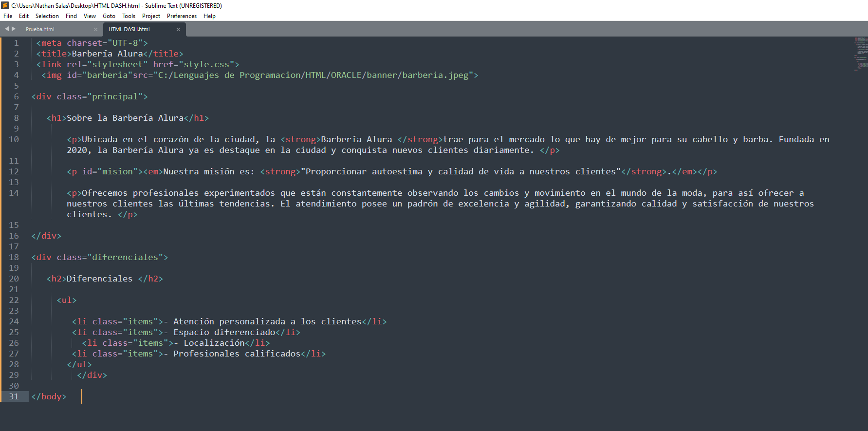Click the div class="diferenciales" tag
868x431 pixels.
tap(100, 257)
